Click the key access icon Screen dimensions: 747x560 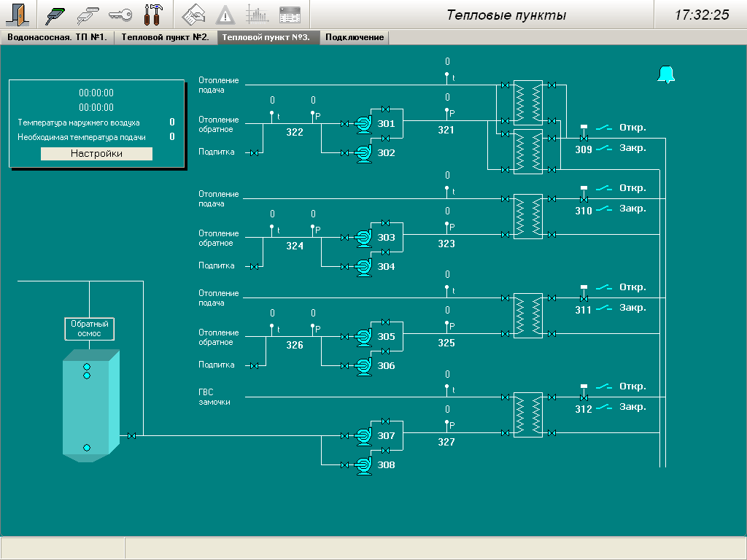click(120, 14)
